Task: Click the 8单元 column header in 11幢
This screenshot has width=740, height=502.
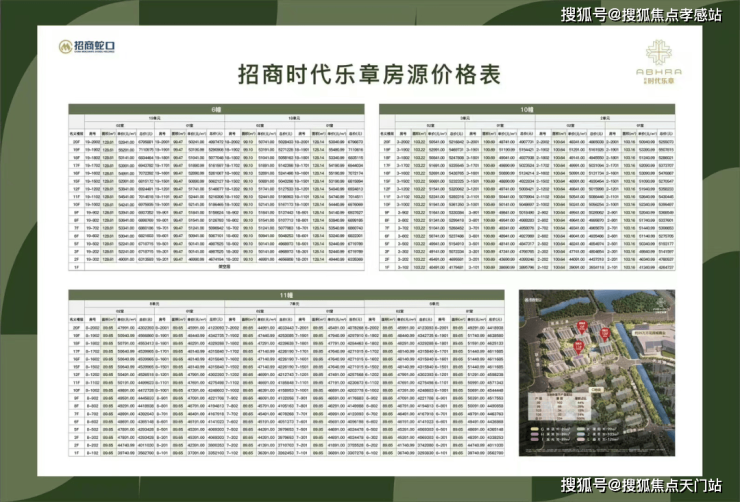Action: click(154, 304)
